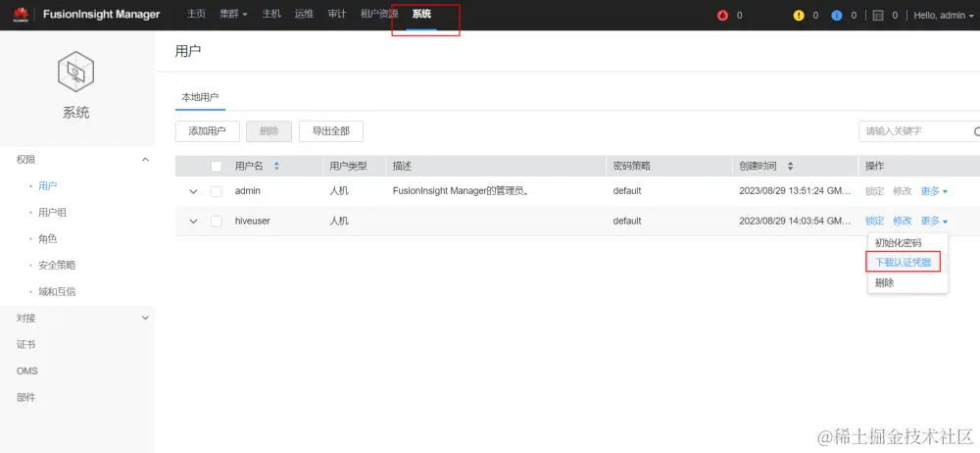
Task: Click the 添加用户 button
Action: pos(208,131)
